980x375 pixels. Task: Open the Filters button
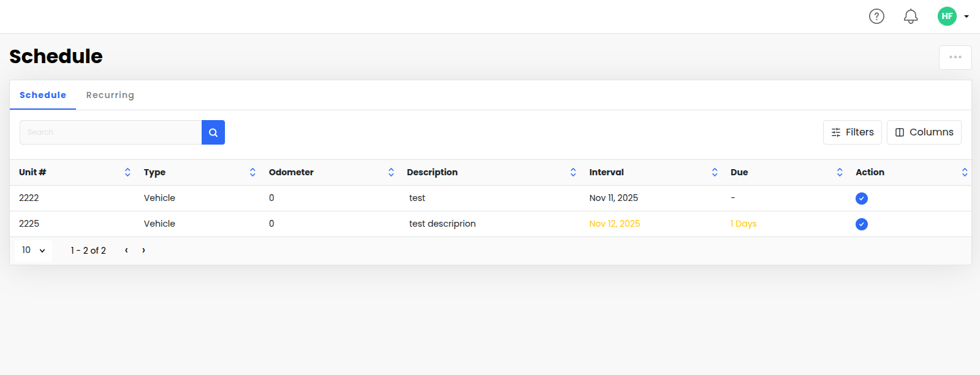(x=852, y=132)
